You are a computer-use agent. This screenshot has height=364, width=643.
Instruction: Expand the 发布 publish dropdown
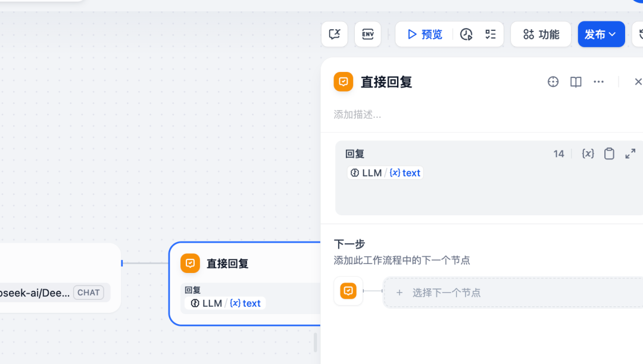[x=601, y=34]
